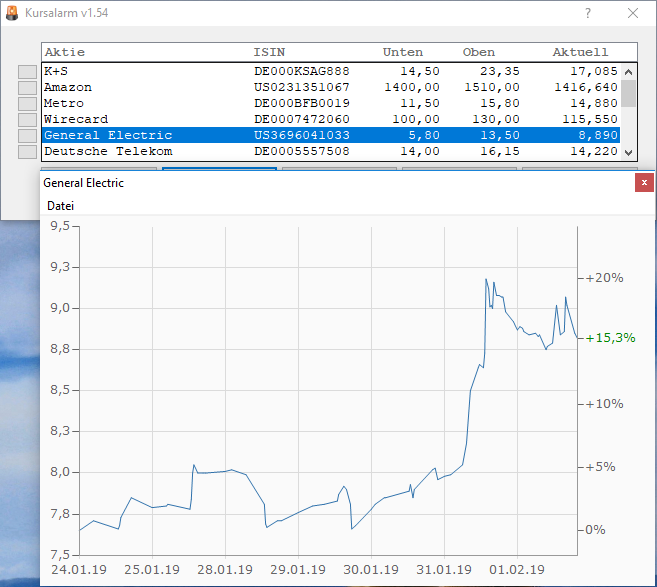657x587 pixels.
Task: Click the green +15,3% chart label
Action: (610, 338)
